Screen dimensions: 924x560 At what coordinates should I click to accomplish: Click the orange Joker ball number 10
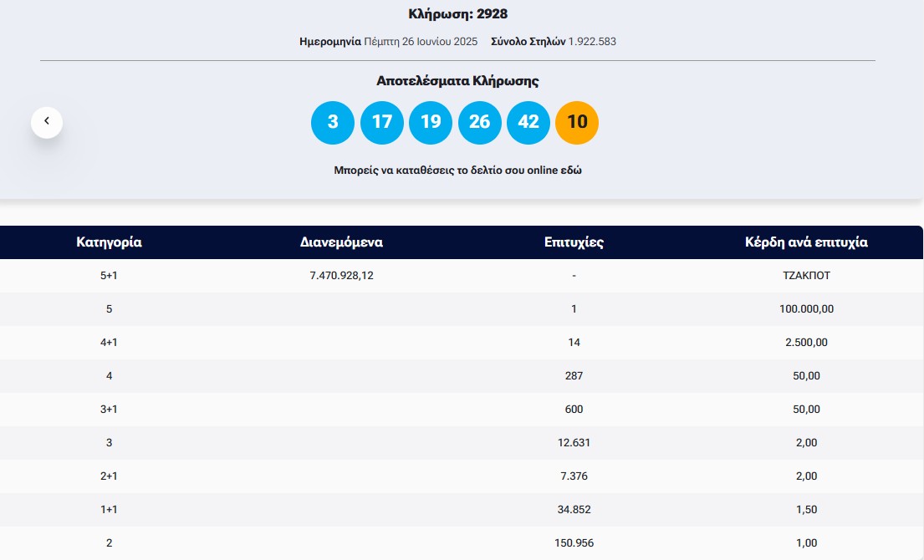577,122
